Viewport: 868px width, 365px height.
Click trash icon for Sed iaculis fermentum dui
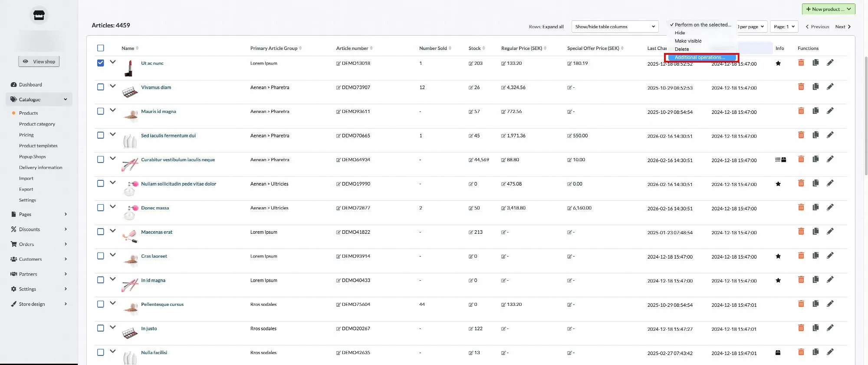(x=801, y=135)
